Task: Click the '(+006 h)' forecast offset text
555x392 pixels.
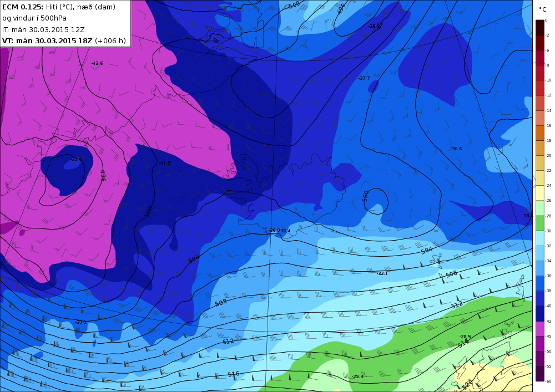Action: coord(110,40)
